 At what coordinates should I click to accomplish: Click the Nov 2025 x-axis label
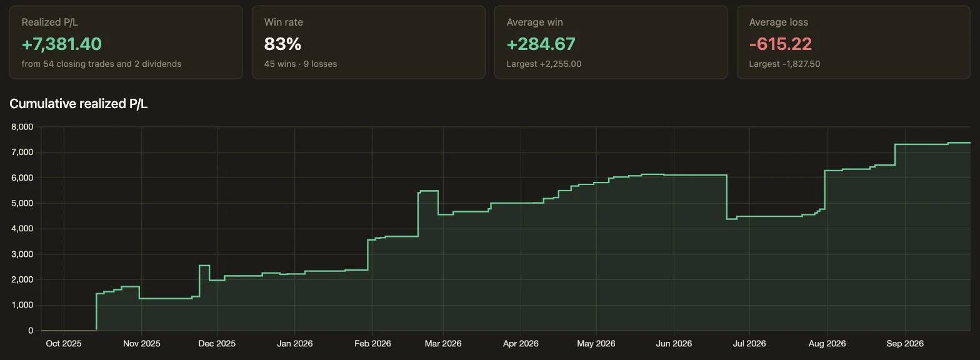[x=141, y=343]
